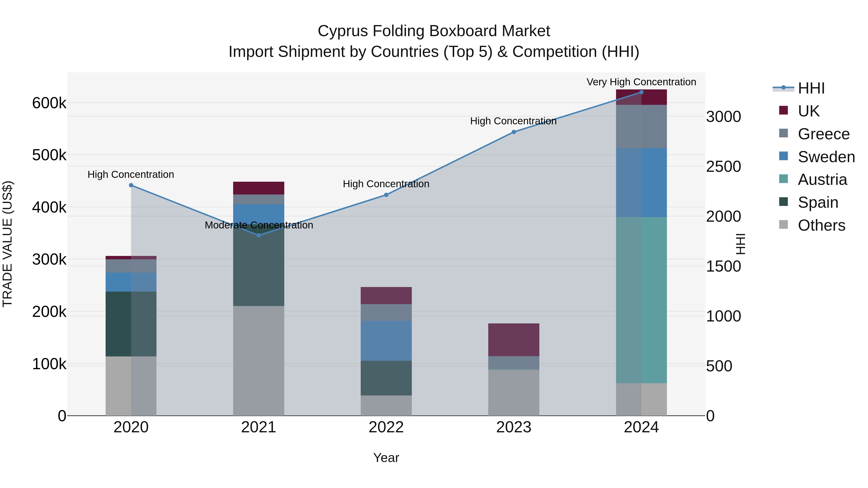Select the Greece segment in 2023 bar
The width and height of the screenshot is (868, 488).
tap(514, 363)
